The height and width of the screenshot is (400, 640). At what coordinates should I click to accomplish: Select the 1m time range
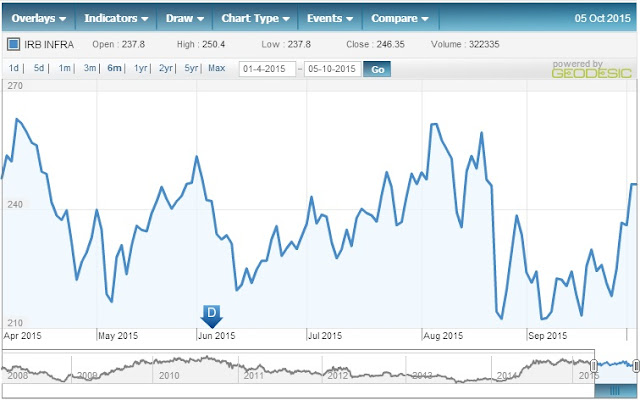pyautogui.click(x=64, y=68)
